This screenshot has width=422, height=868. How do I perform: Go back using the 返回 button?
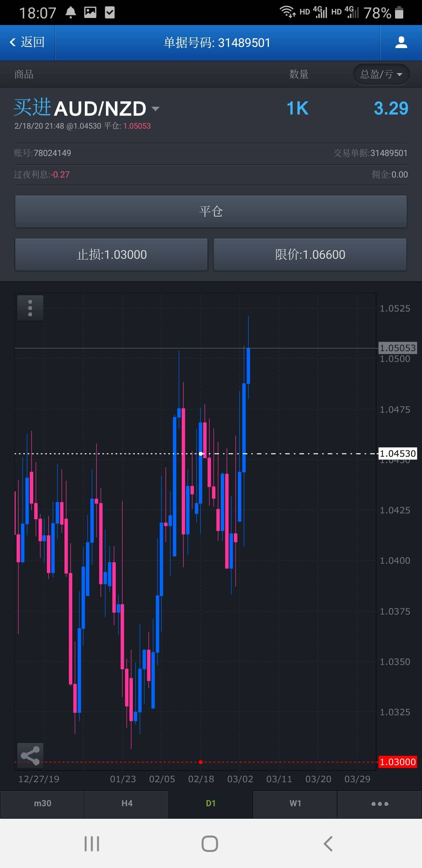(27, 43)
